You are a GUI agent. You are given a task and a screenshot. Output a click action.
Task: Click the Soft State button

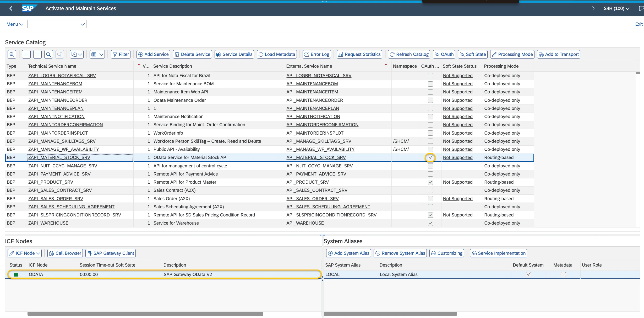coord(473,54)
